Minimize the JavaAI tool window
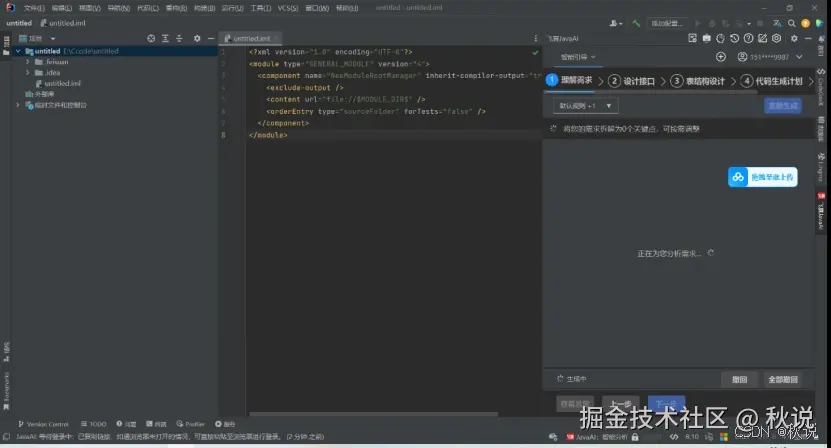Viewport: 831px width, 448px height. pos(808,38)
